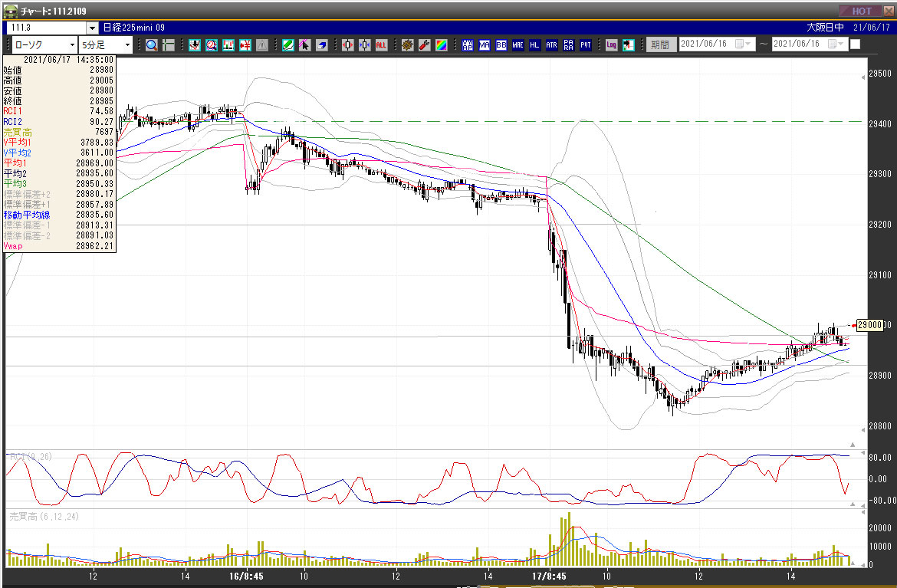Click the candle icon with red arrows
Screen dimensions: 897x588
point(348,44)
